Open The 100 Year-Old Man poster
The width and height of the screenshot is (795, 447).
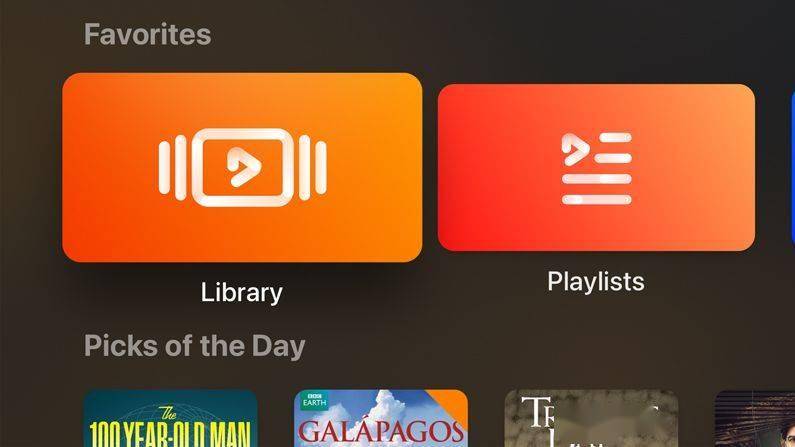(x=170, y=418)
